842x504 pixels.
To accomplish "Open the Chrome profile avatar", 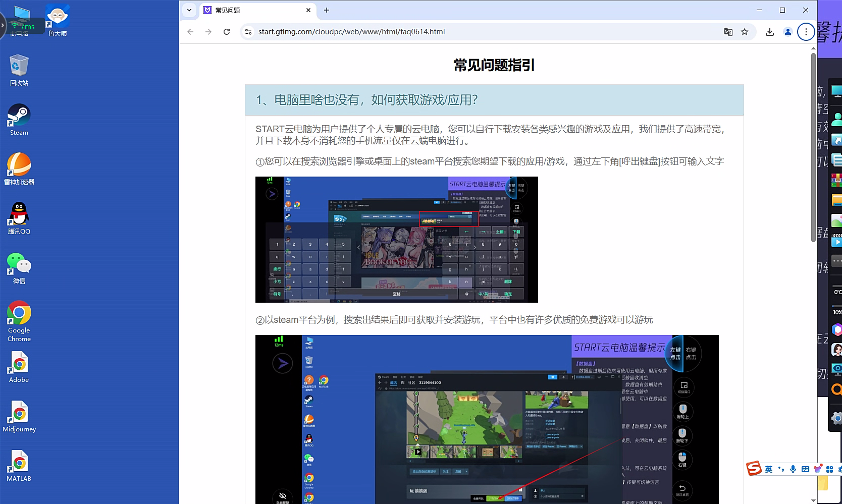I will pos(787,32).
